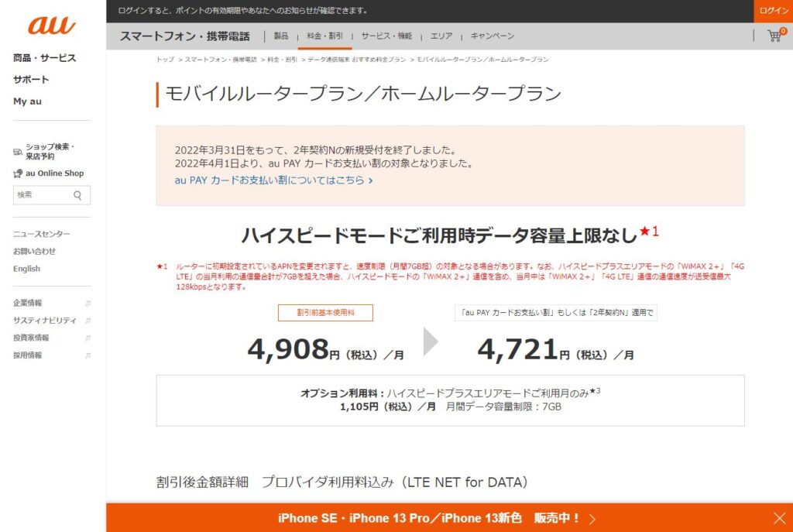The width and height of the screenshot is (793, 532).
Task: Open ニュースセンター link
Action: tap(42, 234)
